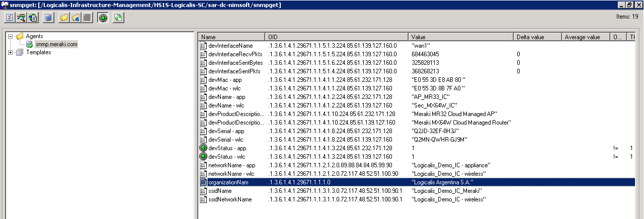Viewport: 644px width, 219px height.
Task: Click the checklist setup toolbar icon
Action: pos(9,18)
